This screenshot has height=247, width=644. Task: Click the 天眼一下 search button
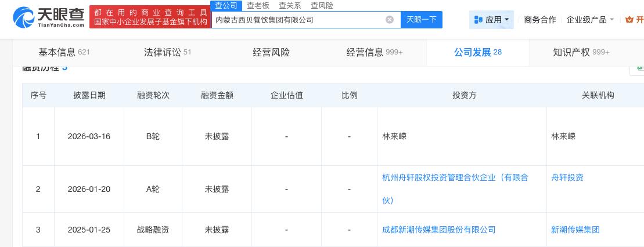422,20
